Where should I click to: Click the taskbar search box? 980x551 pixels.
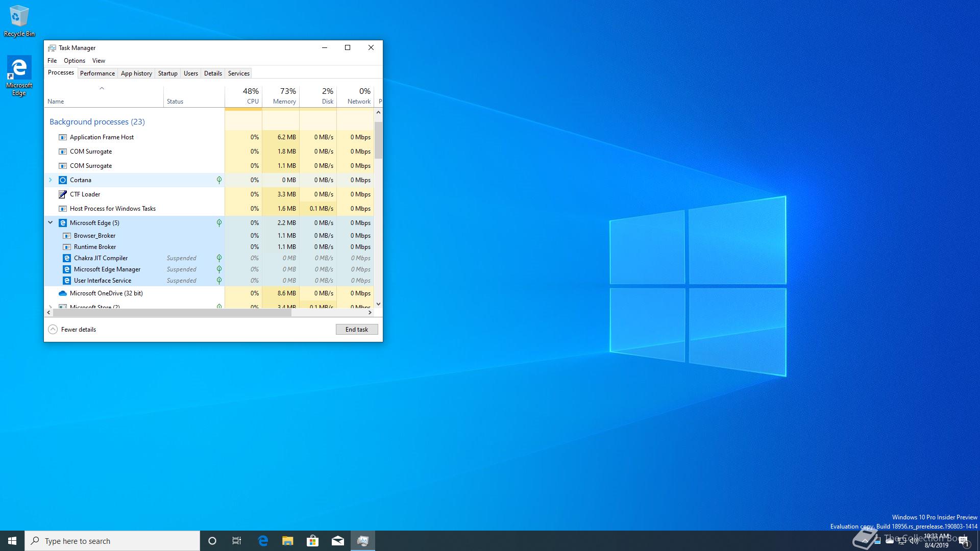(x=112, y=541)
